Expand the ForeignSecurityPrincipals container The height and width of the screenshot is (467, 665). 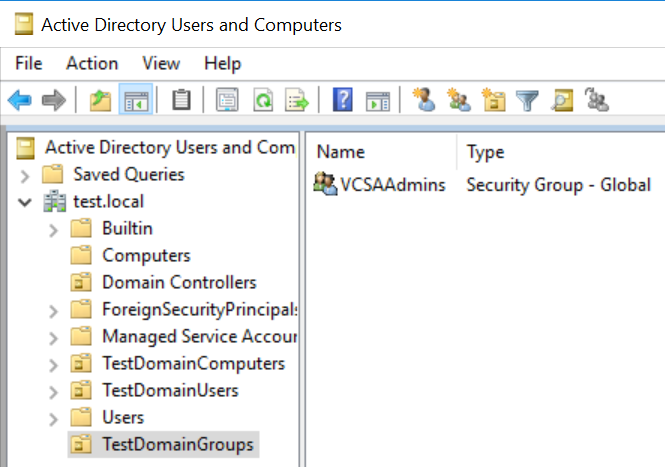53,311
